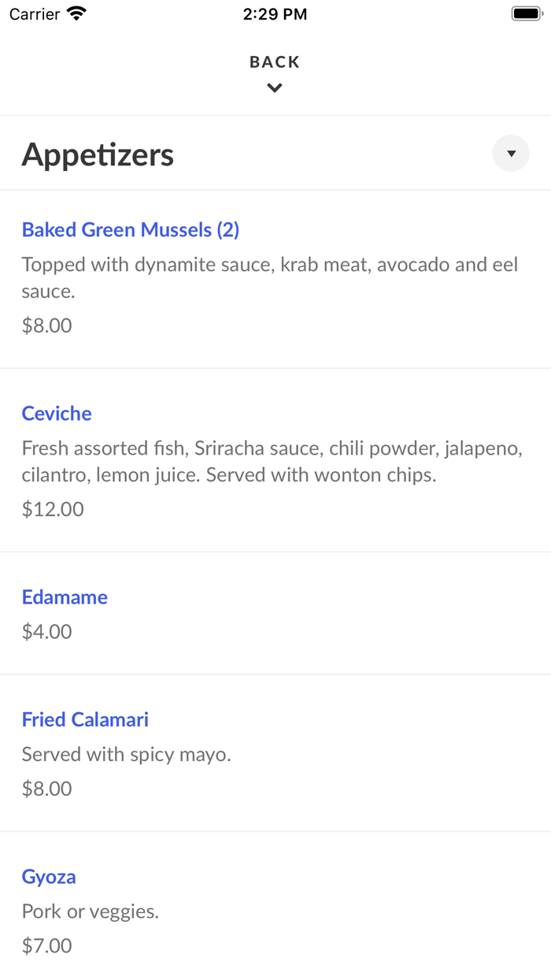This screenshot has width=551, height=980.
Task: Tap the Edamame $4.00 price
Action: point(47,631)
